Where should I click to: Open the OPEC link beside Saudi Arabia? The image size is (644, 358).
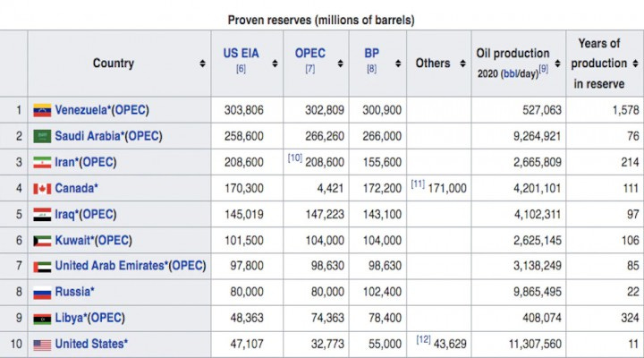pyautogui.click(x=143, y=136)
